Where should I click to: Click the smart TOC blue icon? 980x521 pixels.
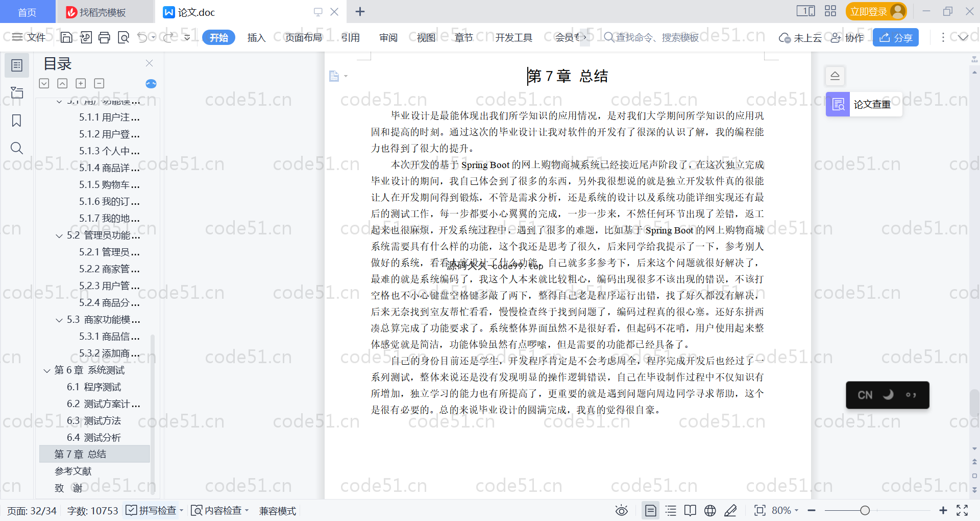pyautogui.click(x=151, y=84)
